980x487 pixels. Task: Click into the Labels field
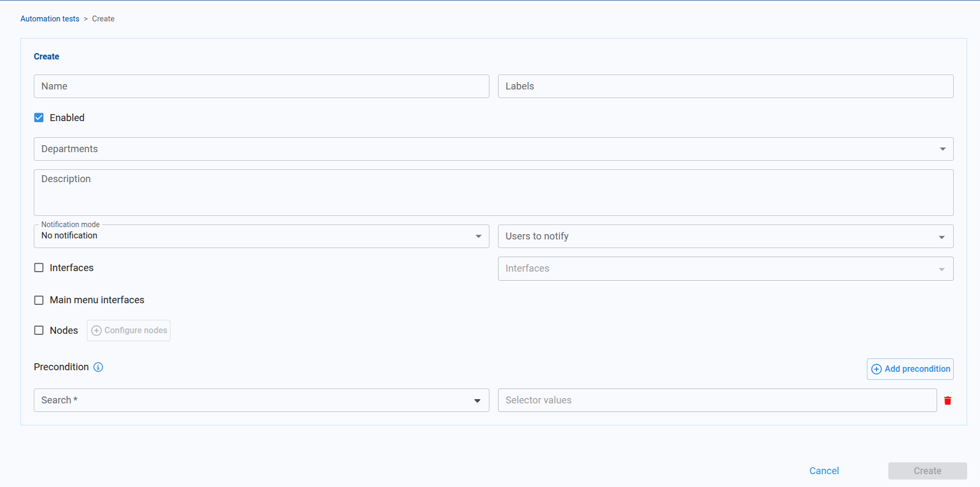point(725,86)
